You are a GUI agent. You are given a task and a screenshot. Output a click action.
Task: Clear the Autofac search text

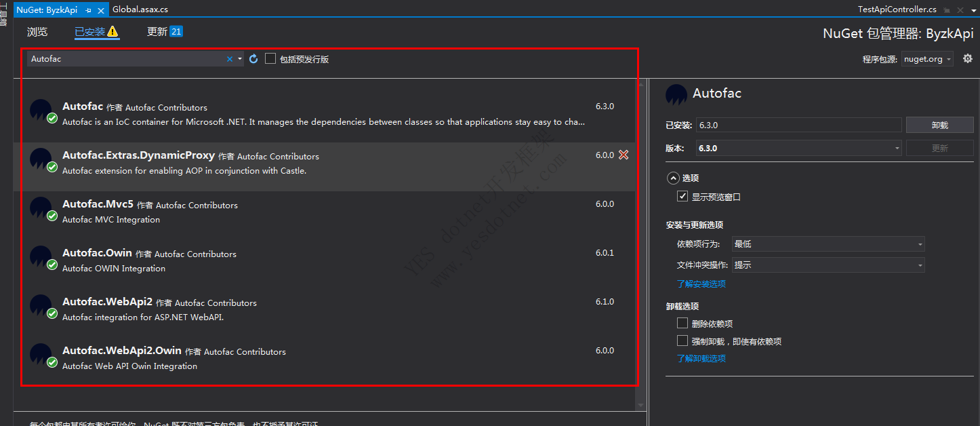tap(230, 59)
